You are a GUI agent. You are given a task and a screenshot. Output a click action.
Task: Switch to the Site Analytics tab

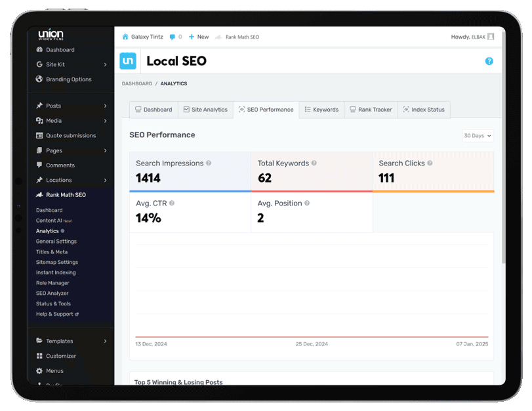[x=205, y=110]
